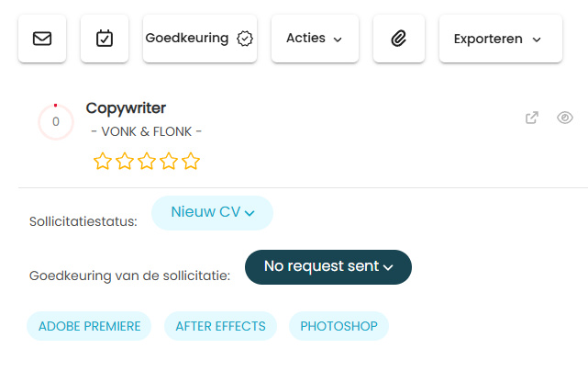Open the calendar check scheduling icon
This screenshot has width=588, height=371.
[105, 39]
